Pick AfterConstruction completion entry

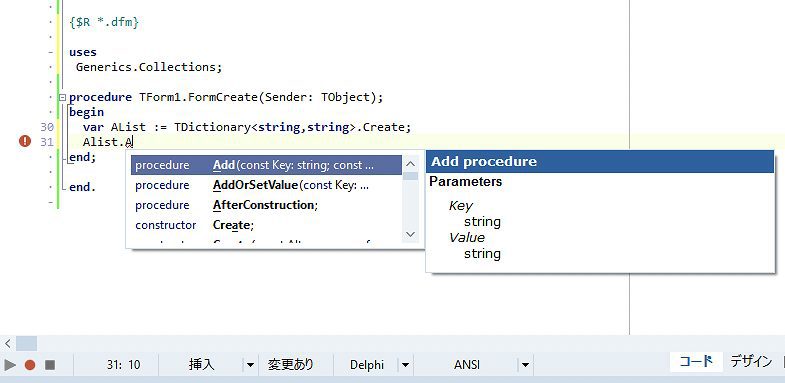click(x=266, y=205)
